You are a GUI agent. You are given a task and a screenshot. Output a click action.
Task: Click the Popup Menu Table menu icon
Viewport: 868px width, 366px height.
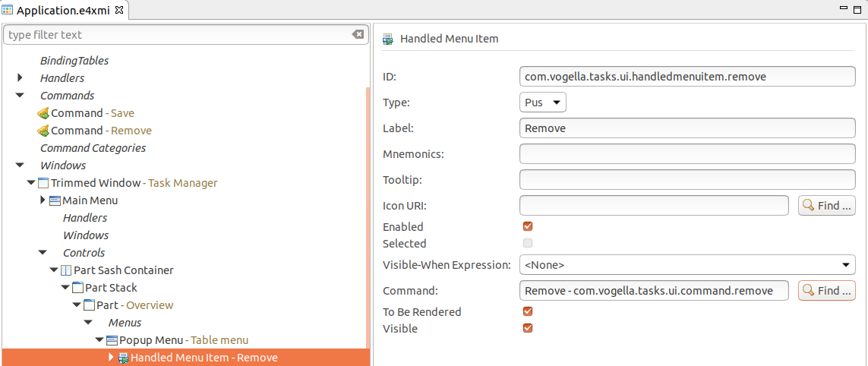[112, 340]
